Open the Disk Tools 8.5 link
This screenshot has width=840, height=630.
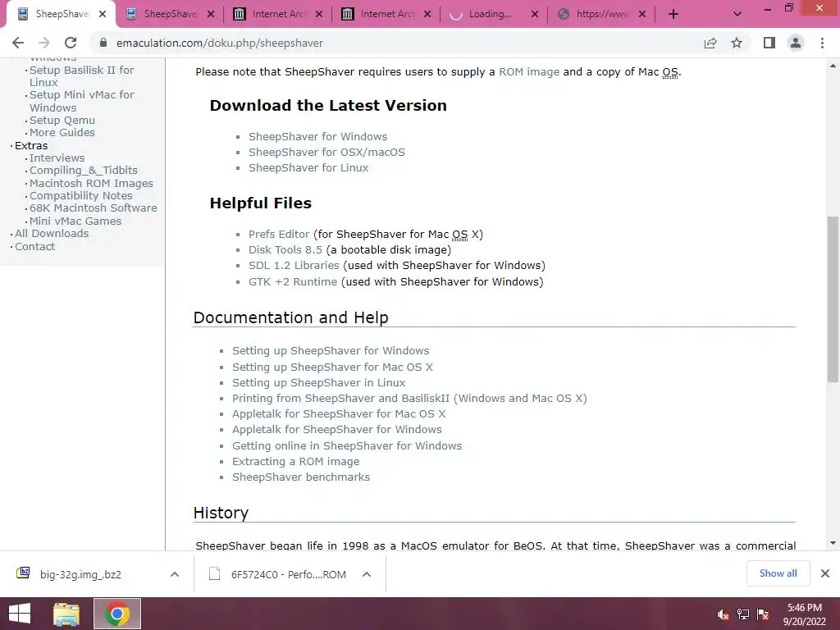click(x=285, y=249)
